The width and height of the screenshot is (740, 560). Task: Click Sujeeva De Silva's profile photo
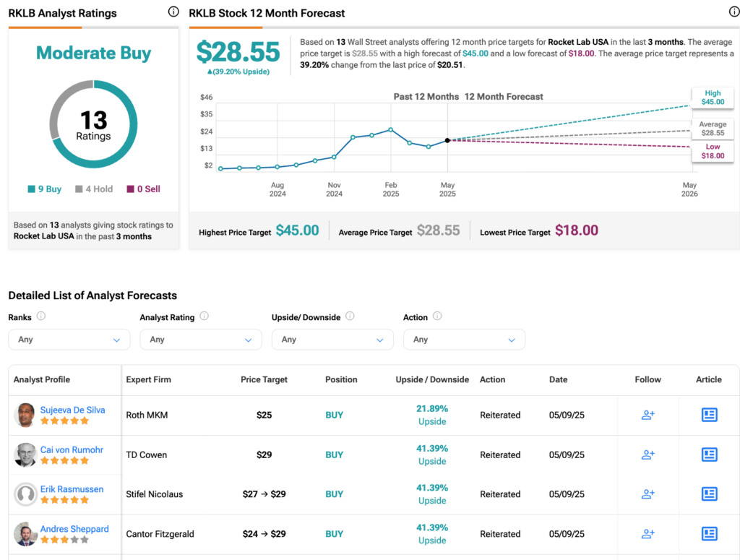(x=25, y=415)
